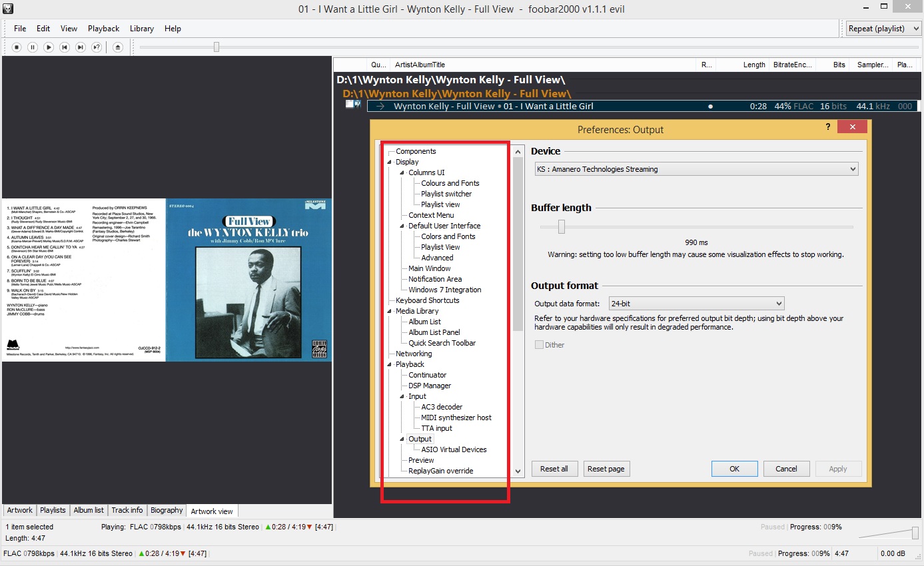The image size is (924, 566).
Task: Enable the Dither checkbox
Action: (x=539, y=345)
